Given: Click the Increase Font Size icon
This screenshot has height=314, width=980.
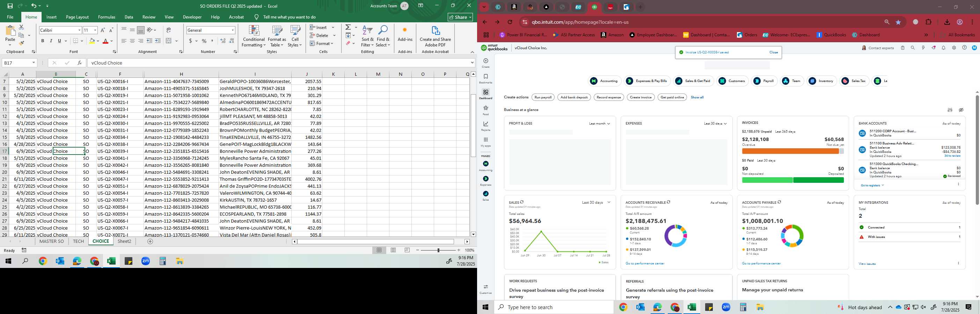Looking at the screenshot, I should pos(103,30).
